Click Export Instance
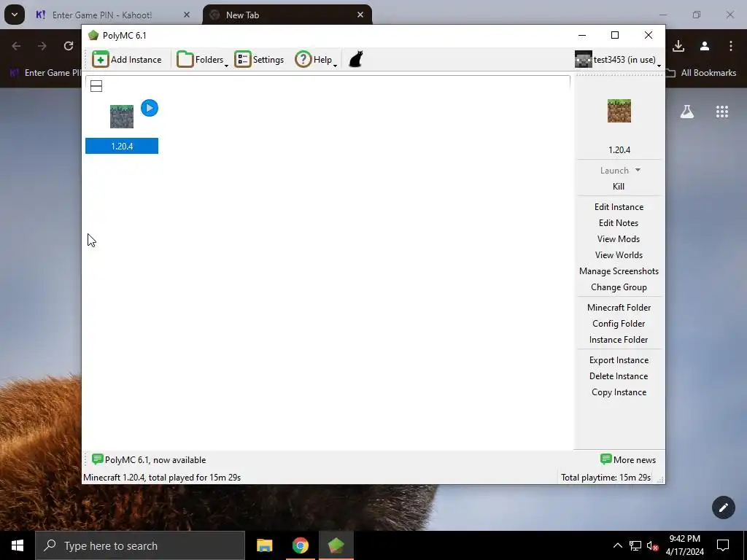 point(619,360)
